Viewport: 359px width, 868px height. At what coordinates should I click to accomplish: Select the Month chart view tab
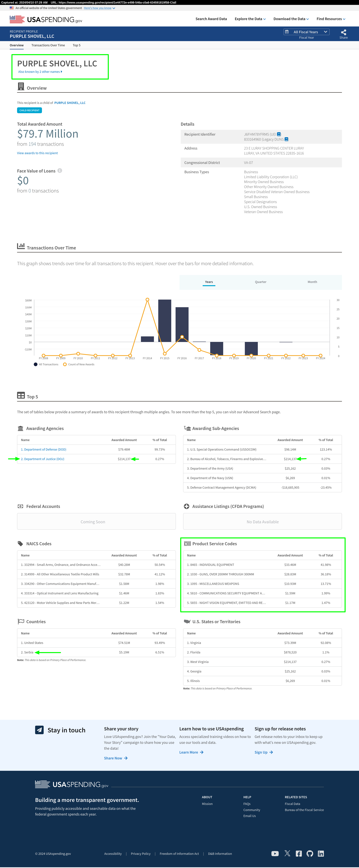[x=312, y=282]
